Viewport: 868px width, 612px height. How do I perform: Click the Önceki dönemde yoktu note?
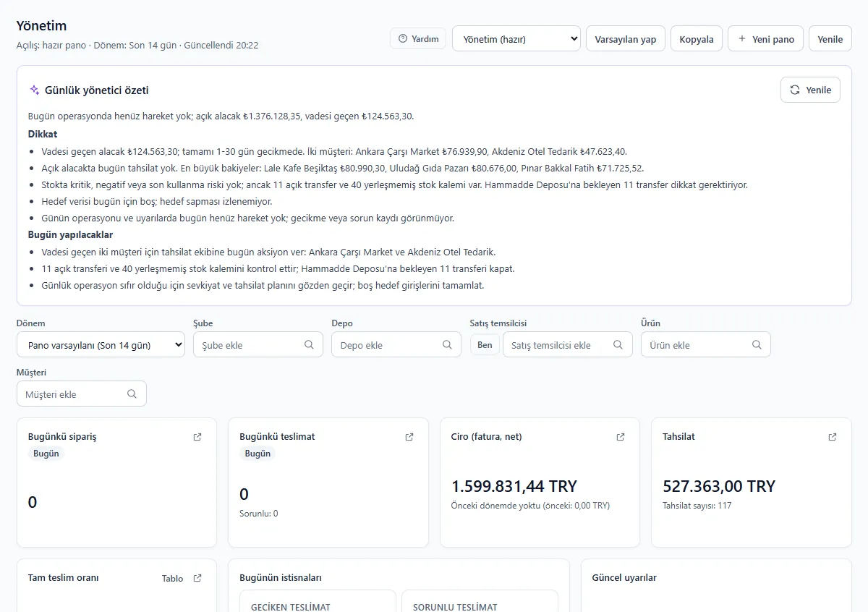530,506
